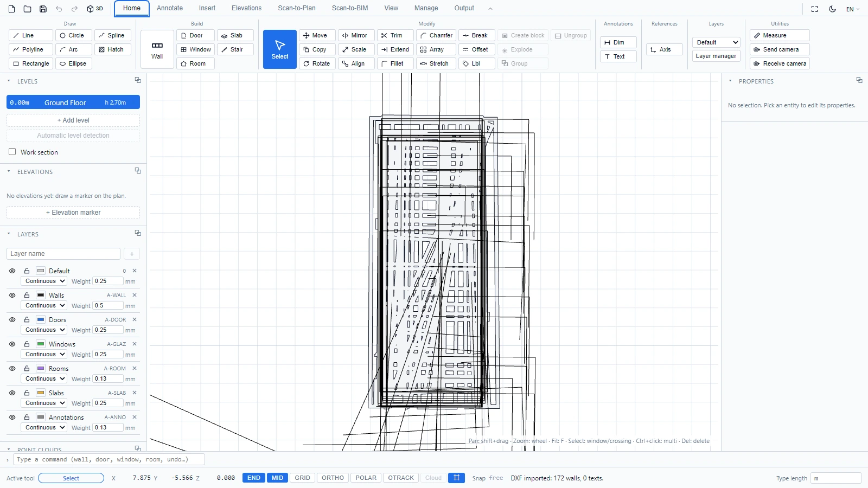Open the Elevations tab

[246, 8]
